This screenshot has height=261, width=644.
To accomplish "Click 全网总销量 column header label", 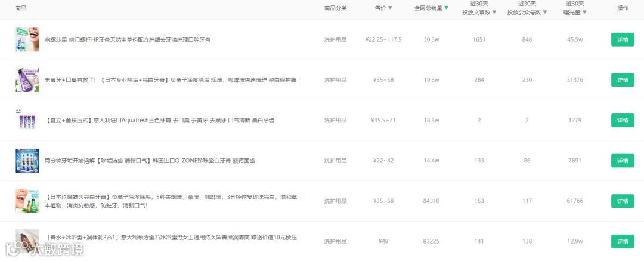I will 428,8.
